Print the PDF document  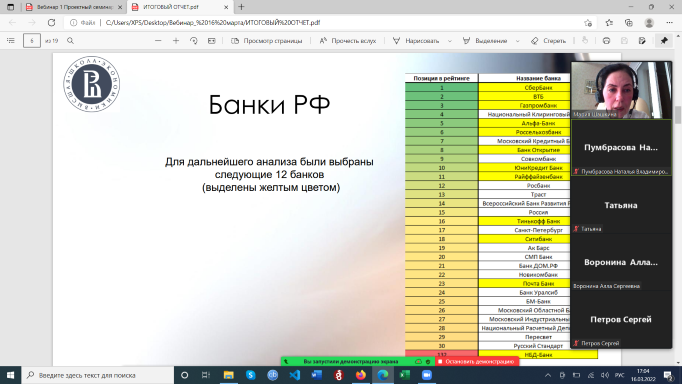point(606,40)
